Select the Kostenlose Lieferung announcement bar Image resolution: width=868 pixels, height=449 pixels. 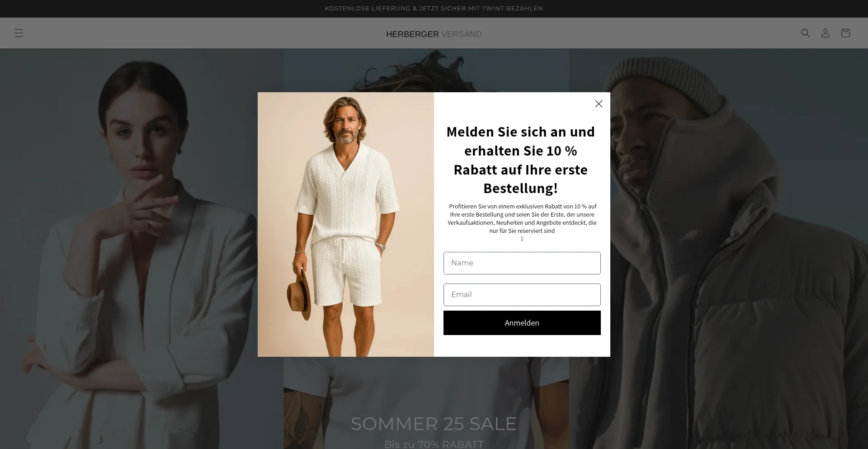(x=434, y=9)
